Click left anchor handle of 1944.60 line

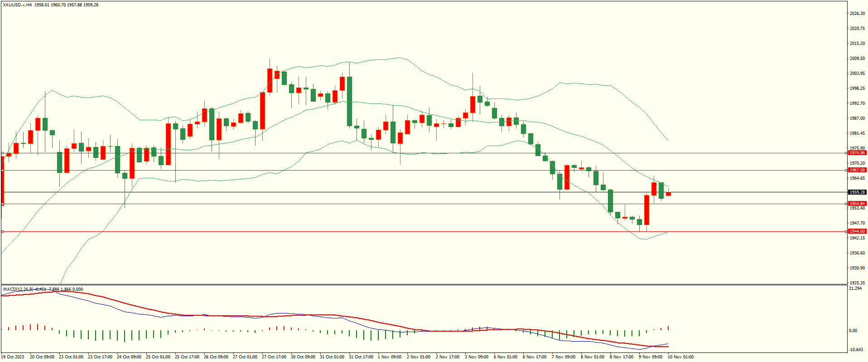pyautogui.click(x=2, y=231)
